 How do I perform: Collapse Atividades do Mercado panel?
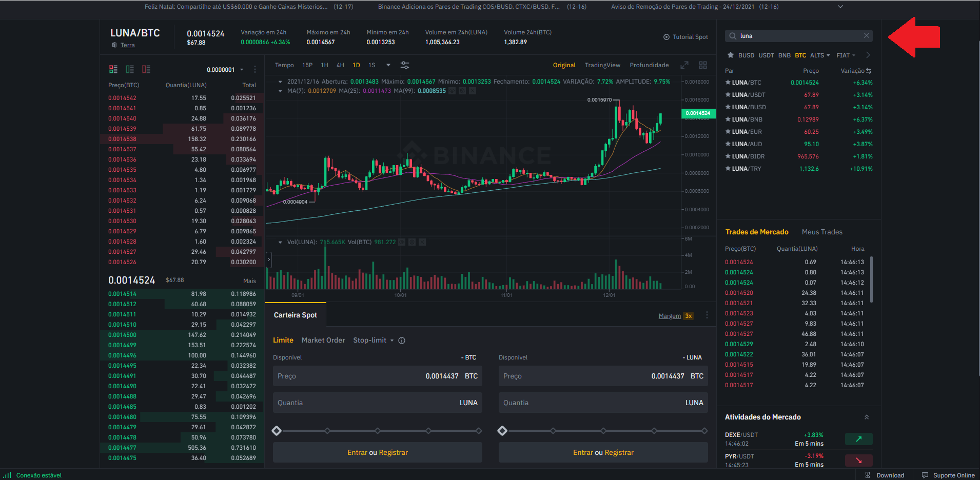tap(867, 417)
